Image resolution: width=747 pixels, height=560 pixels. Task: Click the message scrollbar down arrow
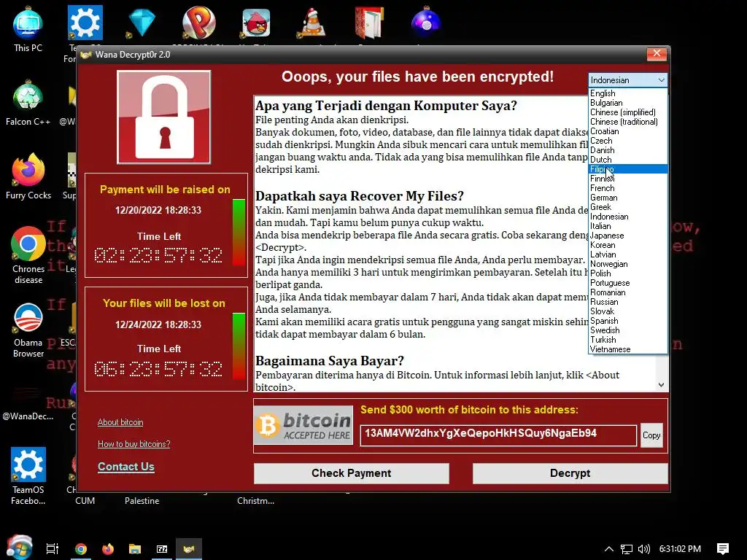click(x=661, y=385)
